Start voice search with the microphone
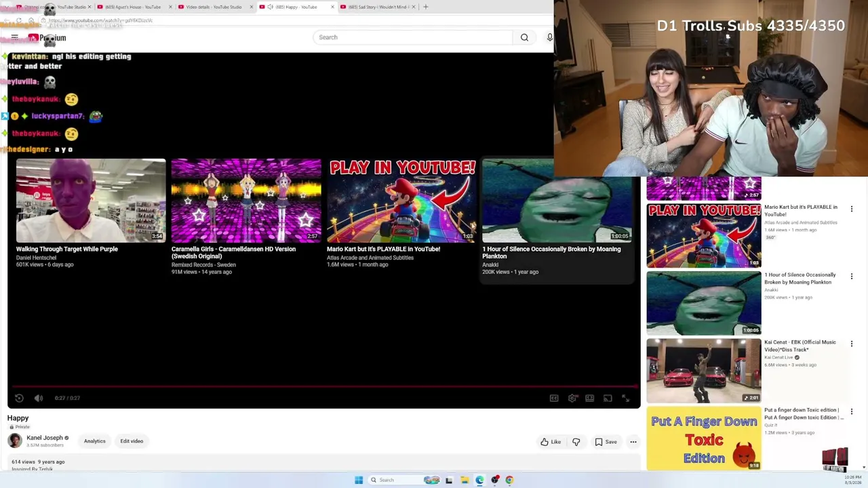 (x=549, y=37)
